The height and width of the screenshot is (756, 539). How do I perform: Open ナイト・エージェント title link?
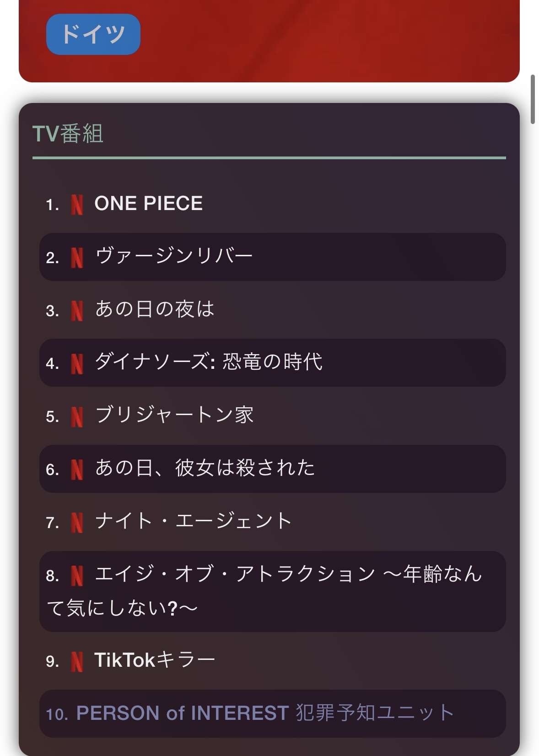tap(193, 521)
